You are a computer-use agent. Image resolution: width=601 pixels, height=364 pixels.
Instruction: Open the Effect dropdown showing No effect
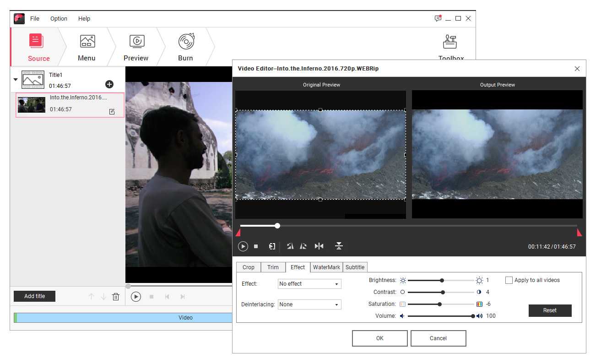click(309, 284)
